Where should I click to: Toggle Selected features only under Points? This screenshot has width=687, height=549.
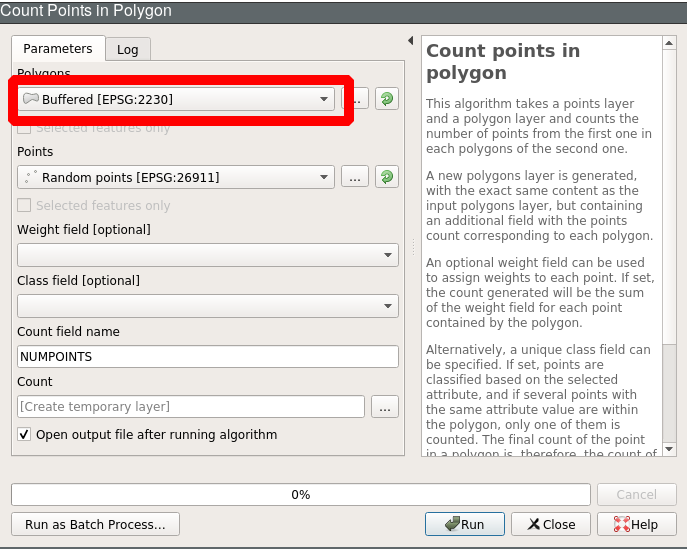tap(25, 205)
